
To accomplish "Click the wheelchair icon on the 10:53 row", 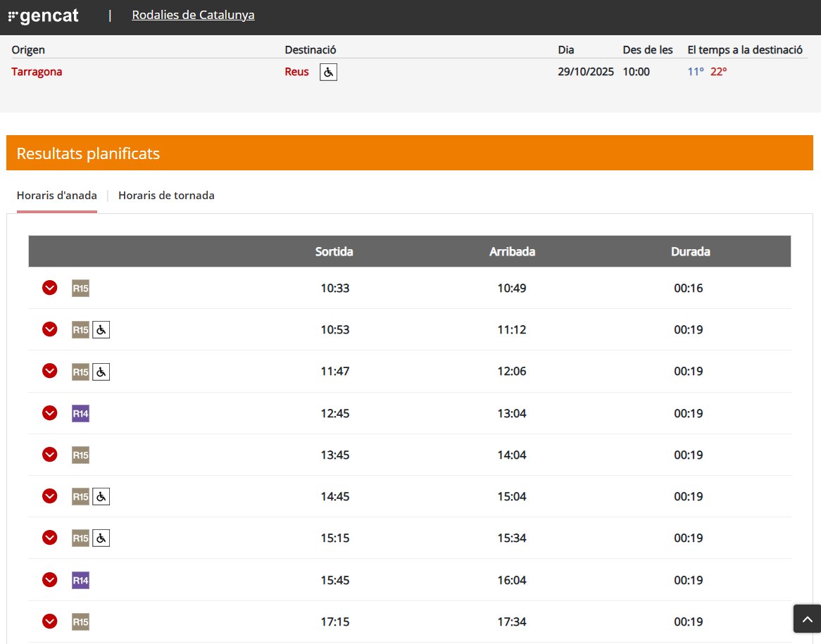I will click(101, 330).
